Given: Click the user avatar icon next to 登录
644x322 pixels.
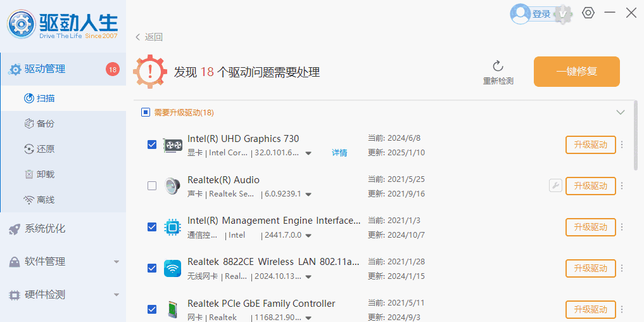Looking at the screenshot, I should 520,14.
